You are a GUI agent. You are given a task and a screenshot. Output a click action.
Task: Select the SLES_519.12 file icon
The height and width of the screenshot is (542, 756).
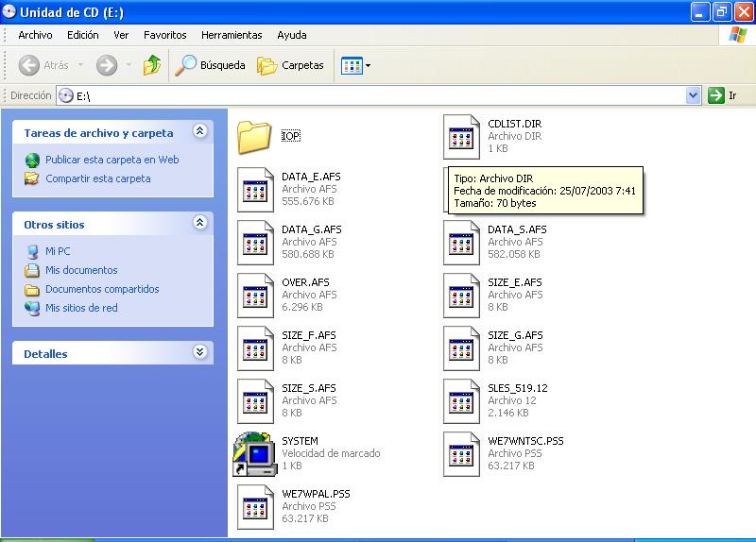coord(461,402)
